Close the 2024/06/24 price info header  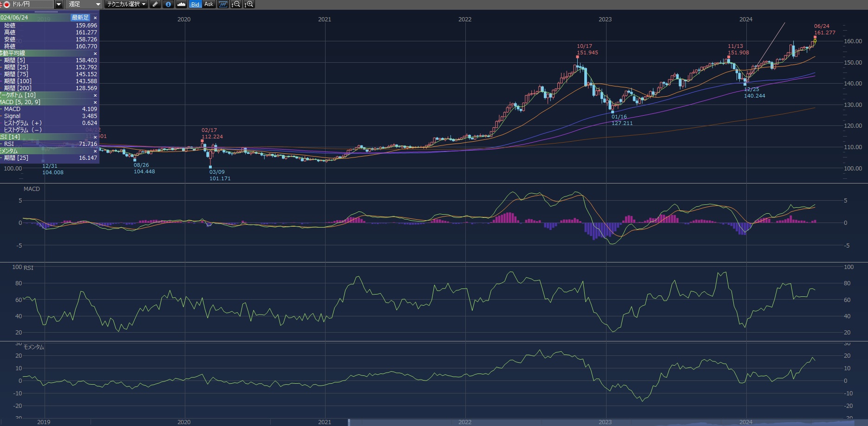pos(95,18)
